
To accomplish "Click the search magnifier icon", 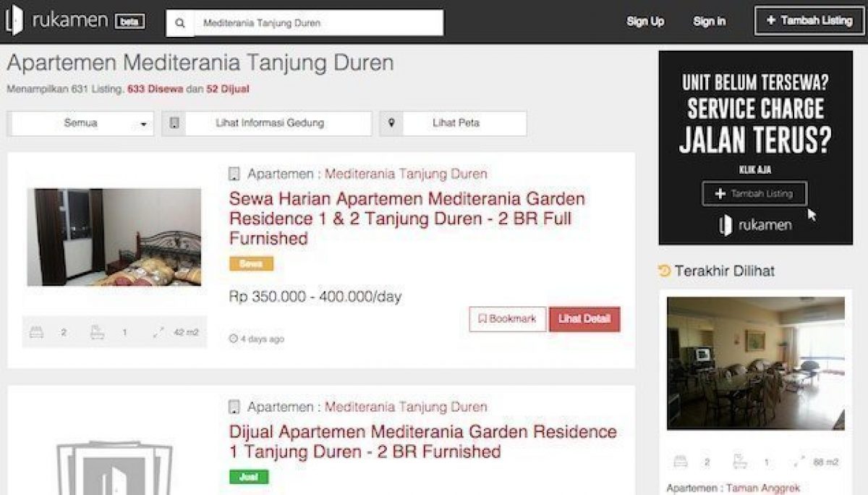I will click(180, 23).
